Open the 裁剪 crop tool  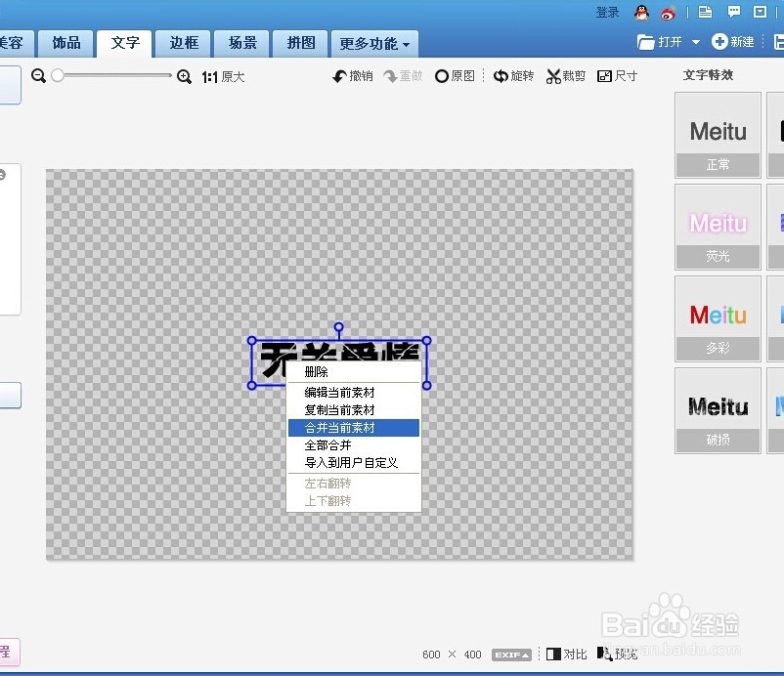(565, 76)
